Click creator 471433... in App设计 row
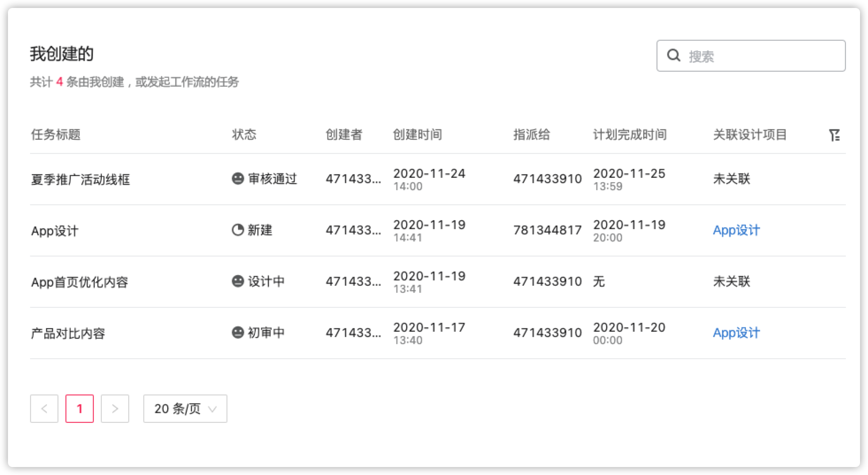 (x=353, y=230)
